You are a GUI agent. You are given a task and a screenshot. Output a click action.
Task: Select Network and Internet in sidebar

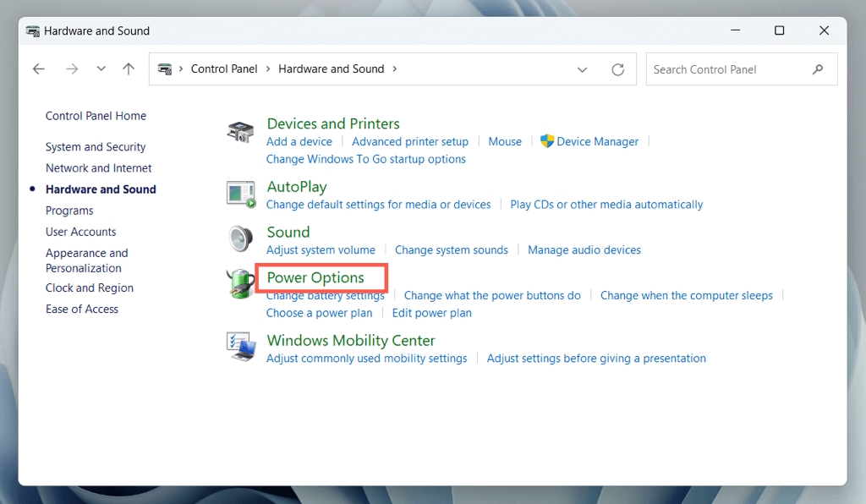pos(99,168)
